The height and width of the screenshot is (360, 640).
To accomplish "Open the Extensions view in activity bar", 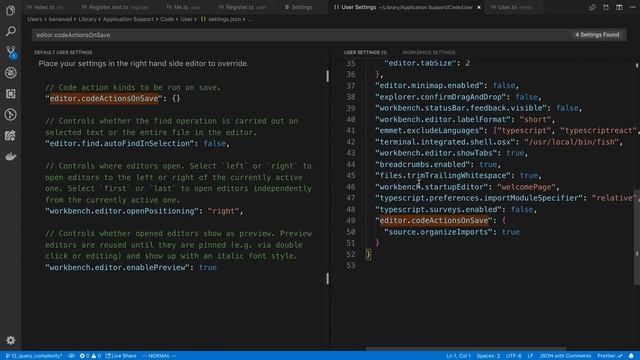I will coord(11,93).
